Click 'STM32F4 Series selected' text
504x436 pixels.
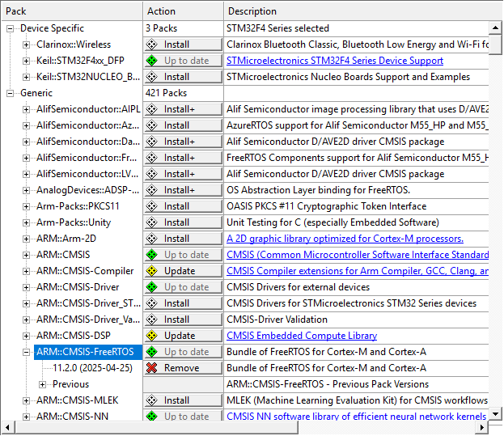277,28
